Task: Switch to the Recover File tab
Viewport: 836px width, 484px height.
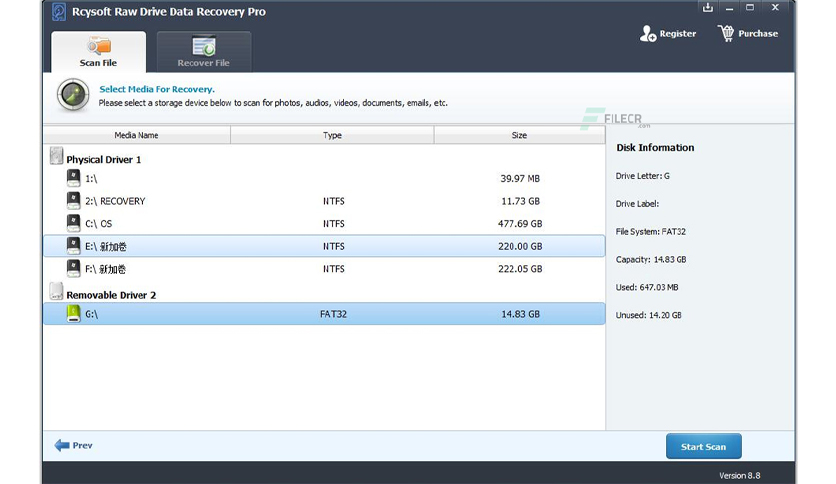Action: tap(204, 52)
